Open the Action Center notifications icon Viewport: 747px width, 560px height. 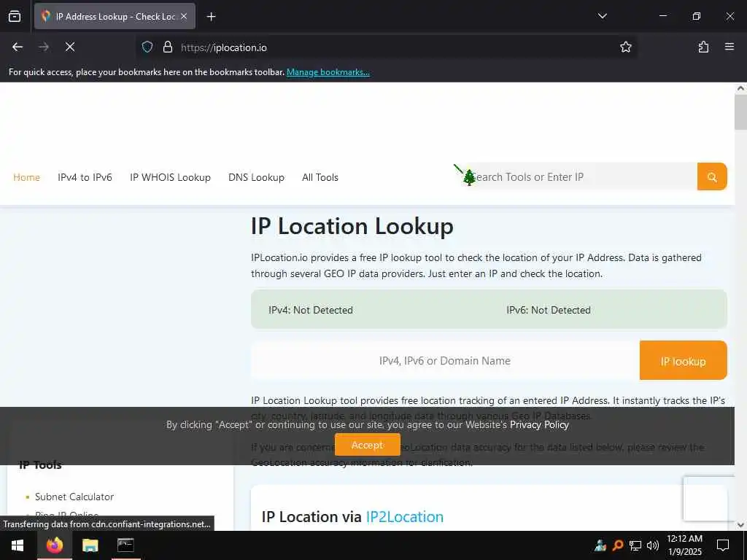[x=723, y=545]
